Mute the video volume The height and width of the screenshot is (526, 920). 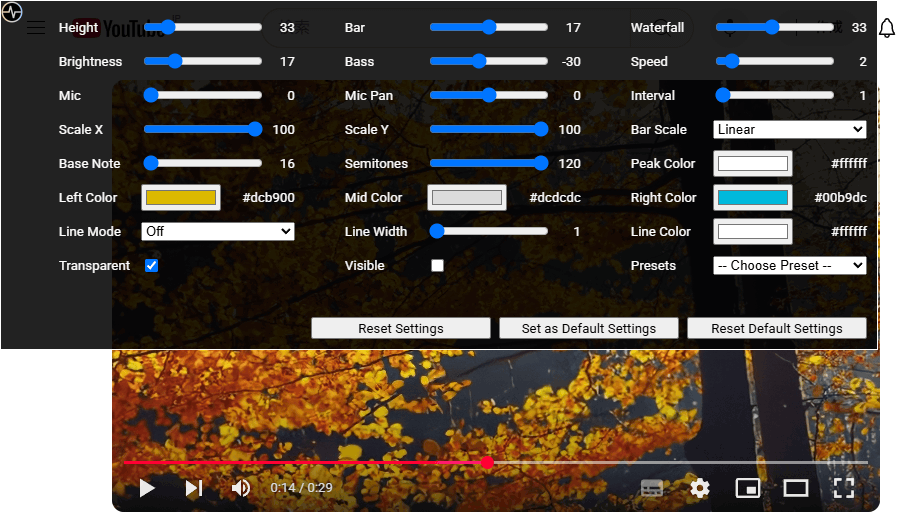tap(241, 488)
